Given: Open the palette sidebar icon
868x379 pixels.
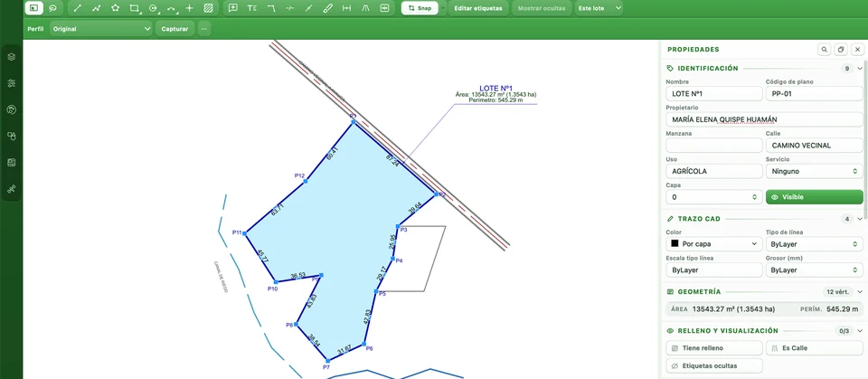Looking at the screenshot, I should 12,109.
